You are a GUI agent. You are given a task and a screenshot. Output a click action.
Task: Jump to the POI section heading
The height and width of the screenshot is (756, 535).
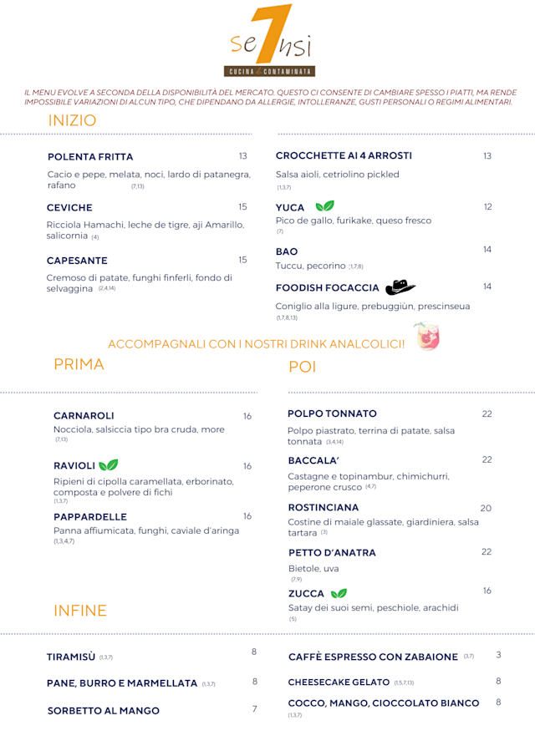[x=302, y=367]
